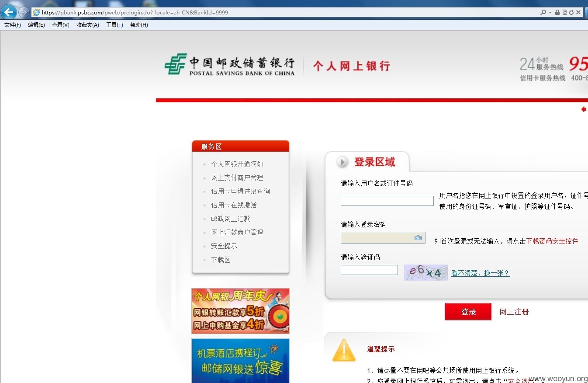This screenshot has height=383, width=588.
Task: Open 信用卡申请进度查询 link
Action: (240, 191)
